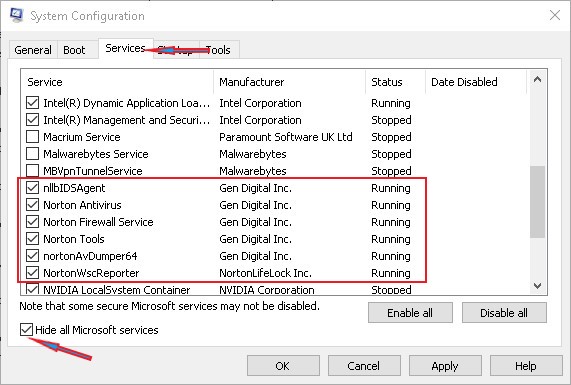Image resolution: width=571 pixels, height=385 pixels.
Task: Click Running status of Norton Antivirus row
Action: tap(391, 205)
